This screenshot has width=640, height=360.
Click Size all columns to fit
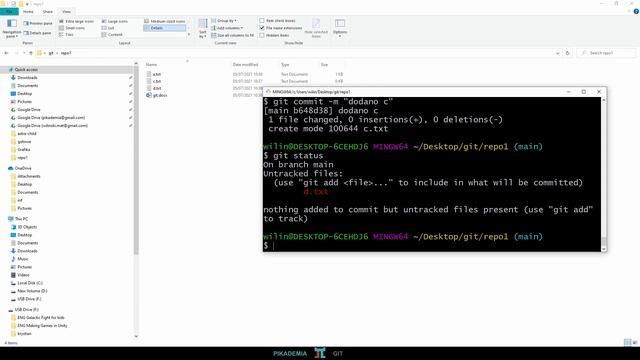coord(233,36)
